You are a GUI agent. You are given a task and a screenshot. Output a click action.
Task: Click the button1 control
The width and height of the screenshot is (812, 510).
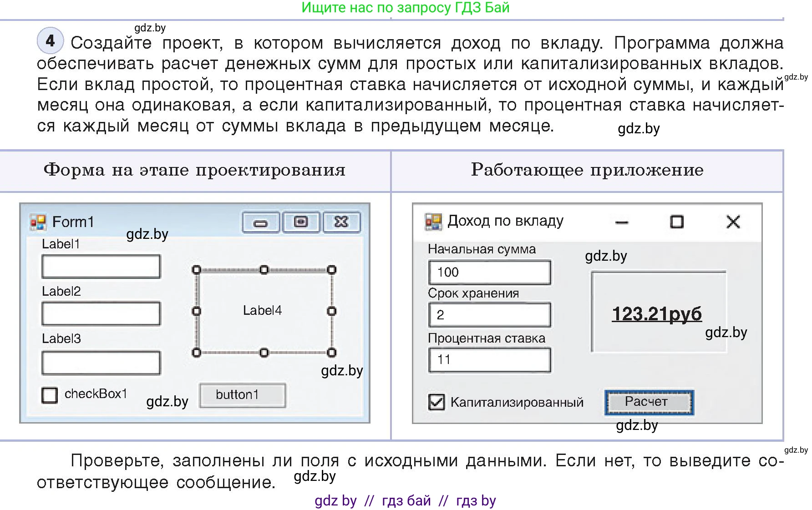242,395
